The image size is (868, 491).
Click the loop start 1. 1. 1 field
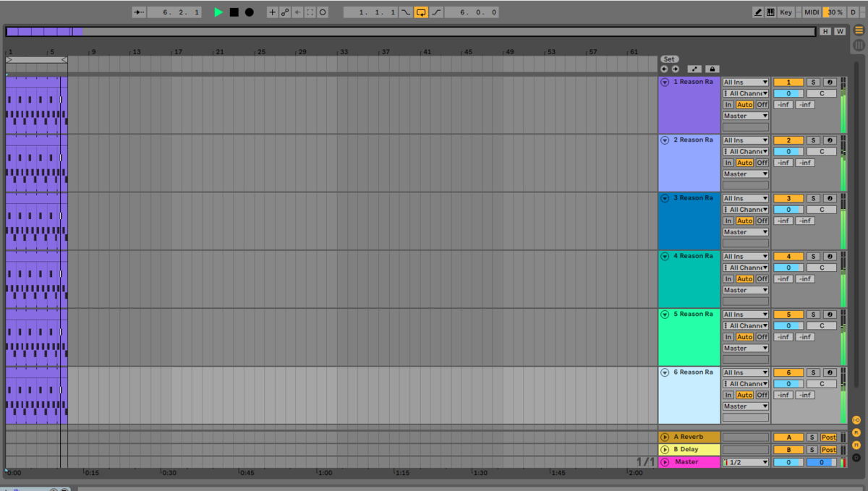[370, 12]
